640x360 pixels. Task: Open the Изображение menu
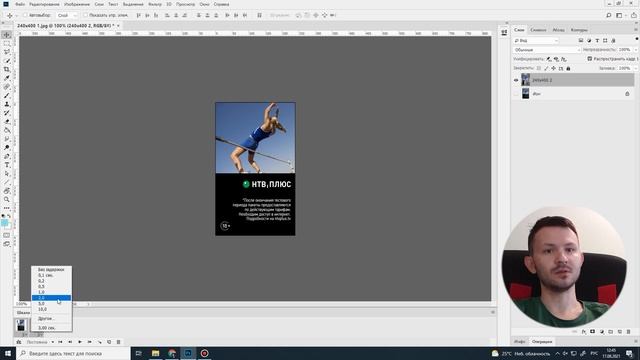click(77, 4)
